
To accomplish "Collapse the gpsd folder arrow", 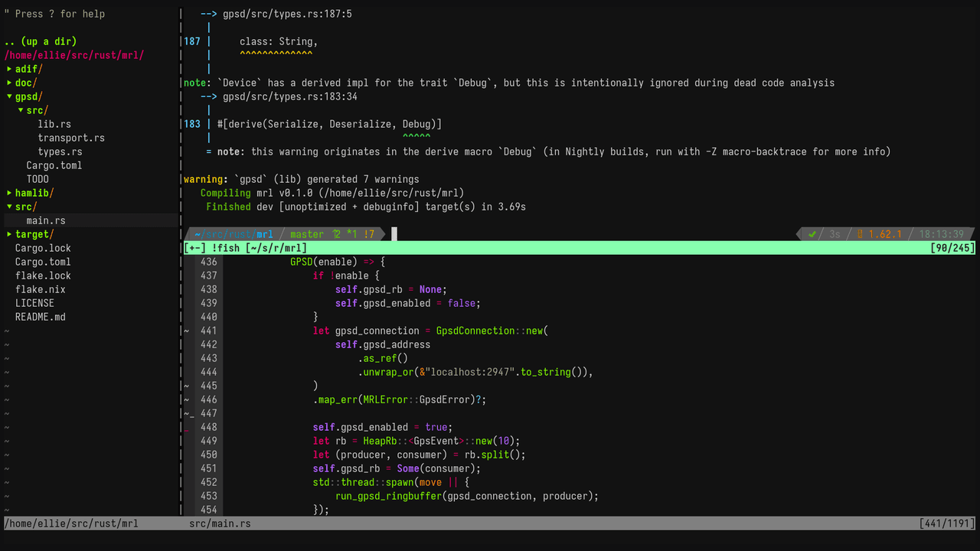I will [x=9, y=96].
